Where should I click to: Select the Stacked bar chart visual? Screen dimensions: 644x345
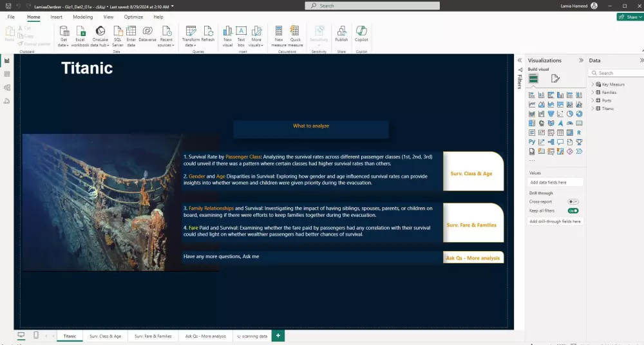coord(532,95)
